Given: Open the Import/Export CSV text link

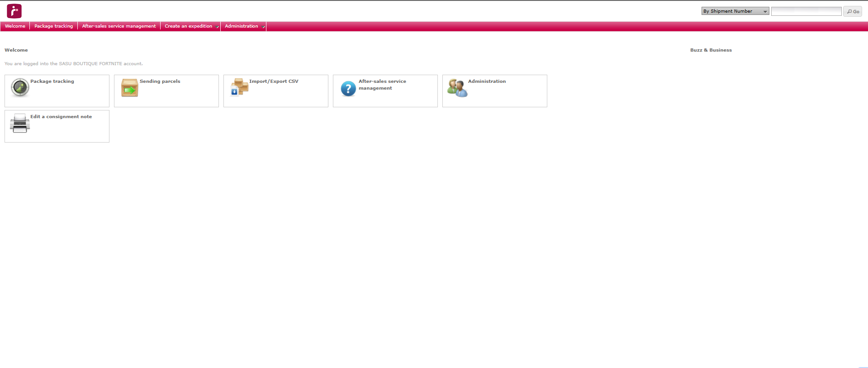Looking at the screenshot, I should pos(274,81).
